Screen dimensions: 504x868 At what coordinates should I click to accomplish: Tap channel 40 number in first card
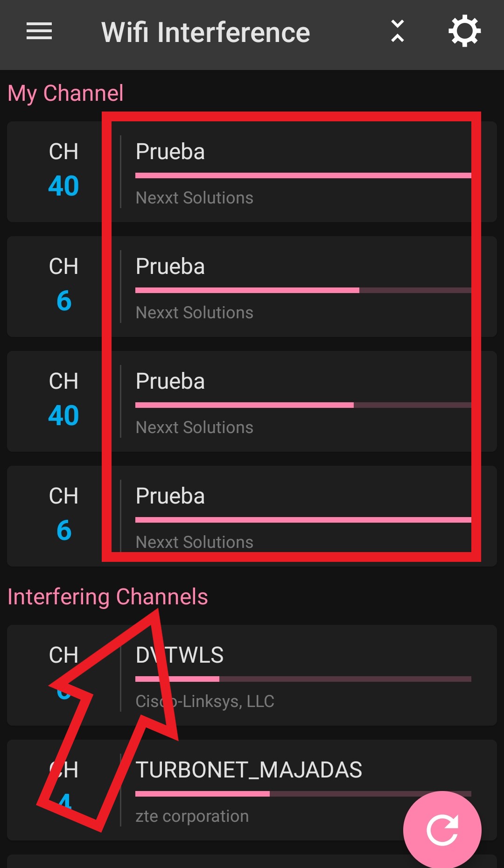63,186
